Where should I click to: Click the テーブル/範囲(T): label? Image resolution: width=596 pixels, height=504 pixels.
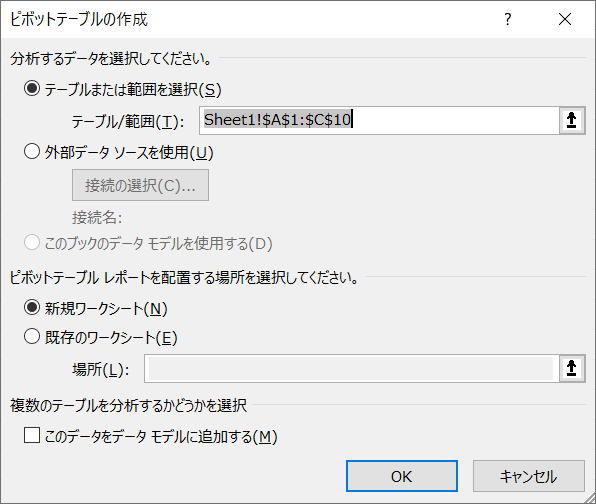pos(128,122)
